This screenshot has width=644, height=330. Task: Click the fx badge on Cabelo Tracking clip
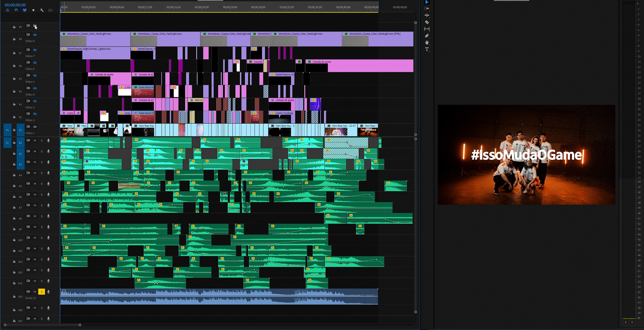click(x=272, y=113)
